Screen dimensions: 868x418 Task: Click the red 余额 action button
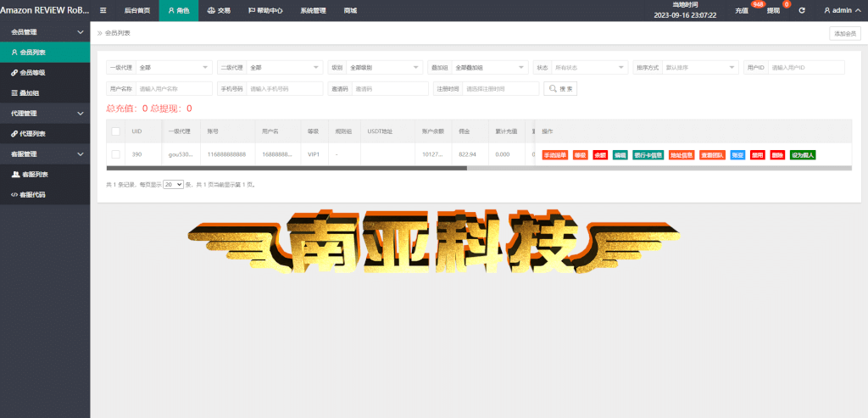(x=600, y=155)
